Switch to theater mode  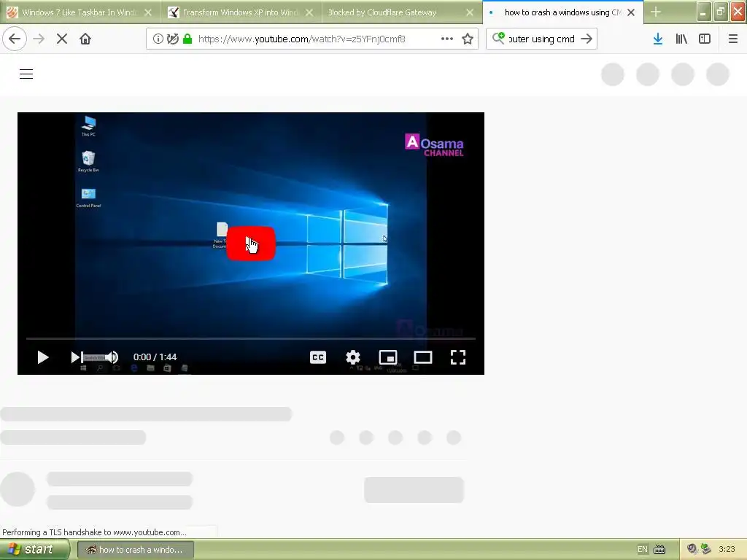tap(422, 357)
